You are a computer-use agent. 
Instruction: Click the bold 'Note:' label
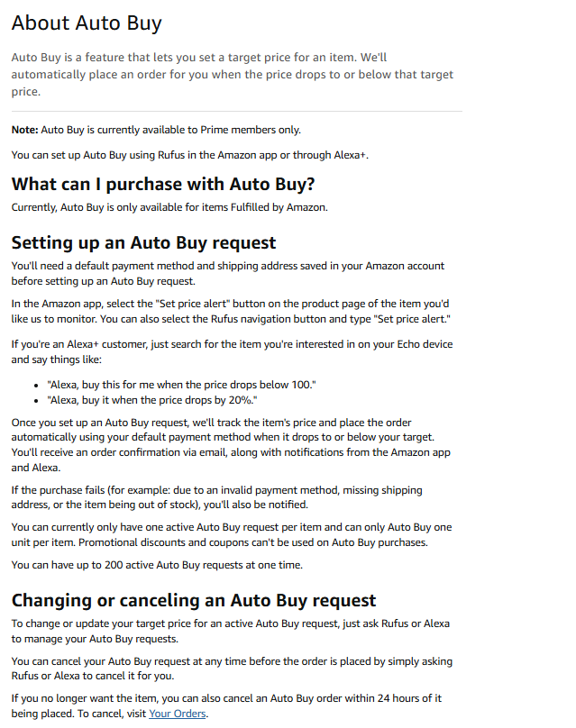coord(24,130)
